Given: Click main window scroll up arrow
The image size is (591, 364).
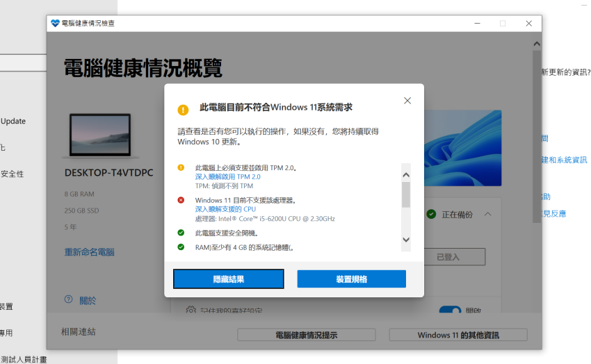Looking at the screenshot, I should coord(537,44).
